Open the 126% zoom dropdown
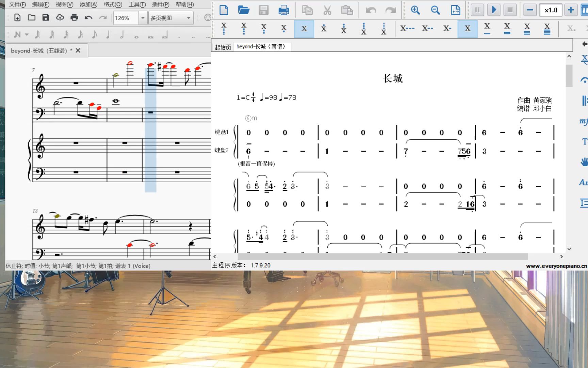588x368 pixels. [x=143, y=18]
